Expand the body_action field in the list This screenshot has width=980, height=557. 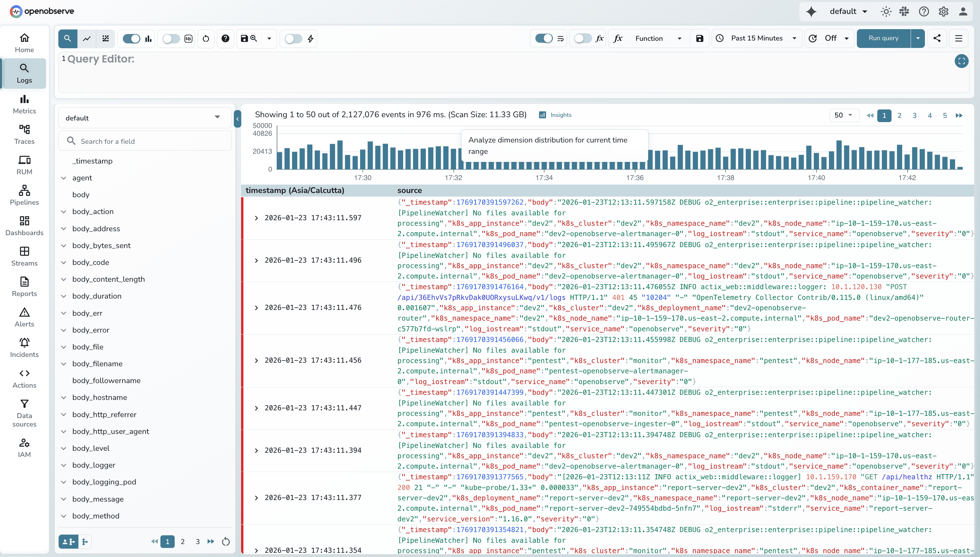pos(64,211)
